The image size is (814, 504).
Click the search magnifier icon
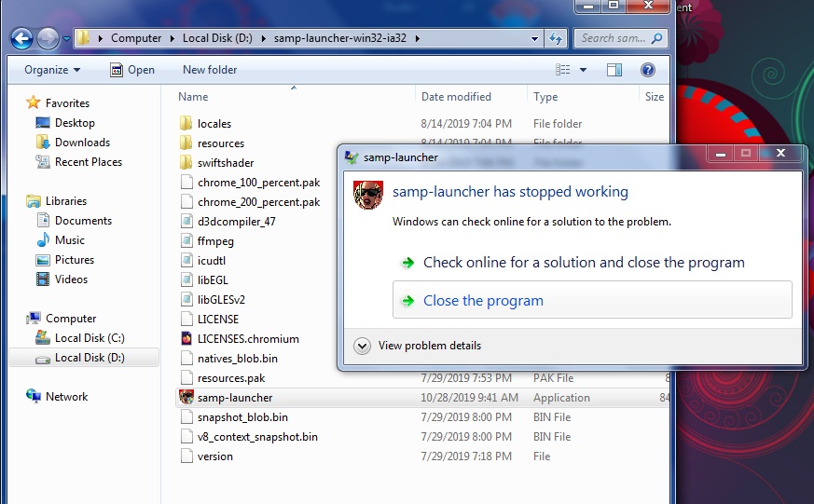[x=656, y=38]
